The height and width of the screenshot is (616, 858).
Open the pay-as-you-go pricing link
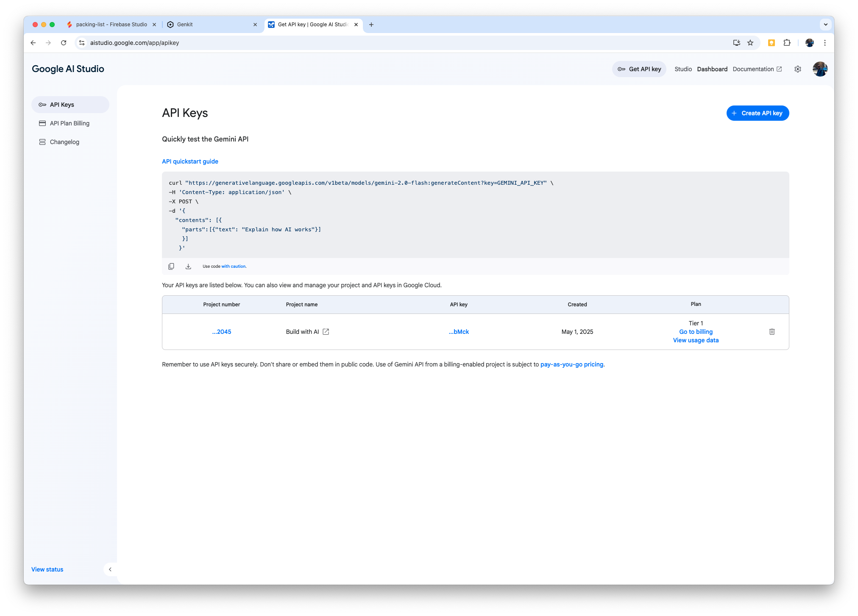pyautogui.click(x=571, y=364)
